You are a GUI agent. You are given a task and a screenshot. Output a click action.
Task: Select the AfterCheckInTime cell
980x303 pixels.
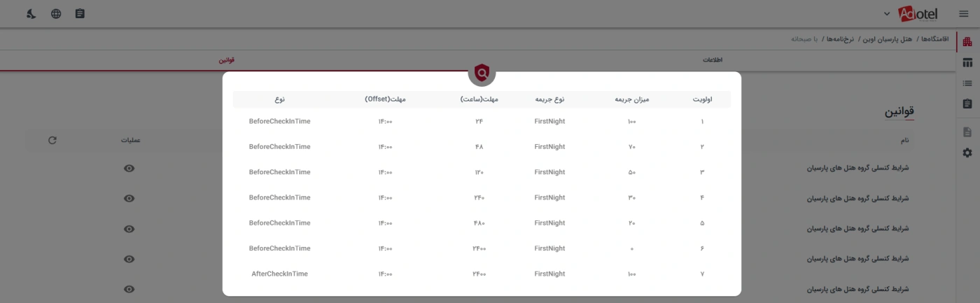click(x=279, y=274)
